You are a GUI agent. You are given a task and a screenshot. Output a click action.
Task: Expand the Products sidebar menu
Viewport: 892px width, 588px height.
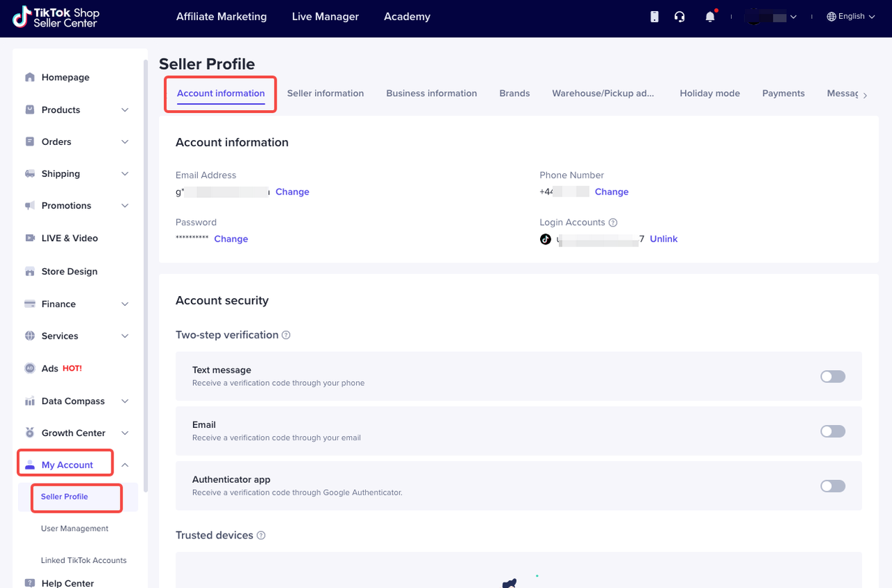(125, 110)
